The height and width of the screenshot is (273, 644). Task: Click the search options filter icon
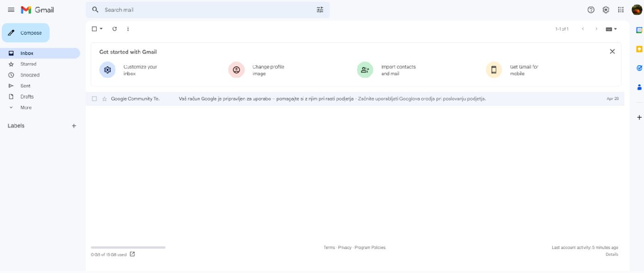pyautogui.click(x=320, y=10)
